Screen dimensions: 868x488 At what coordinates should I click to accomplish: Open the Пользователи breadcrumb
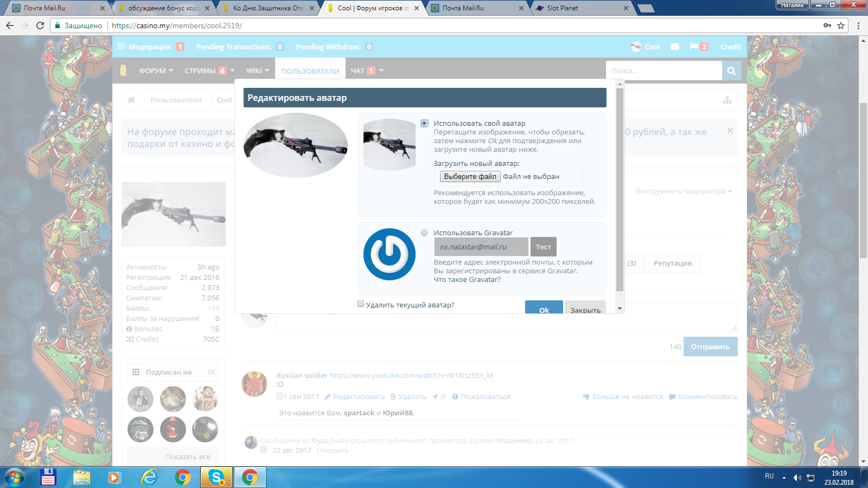point(176,100)
